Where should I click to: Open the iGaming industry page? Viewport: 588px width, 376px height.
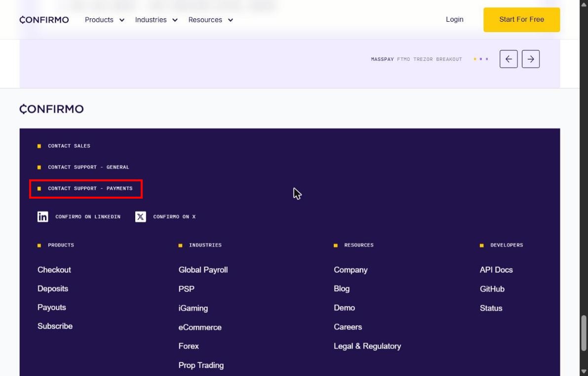(x=193, y=308)
